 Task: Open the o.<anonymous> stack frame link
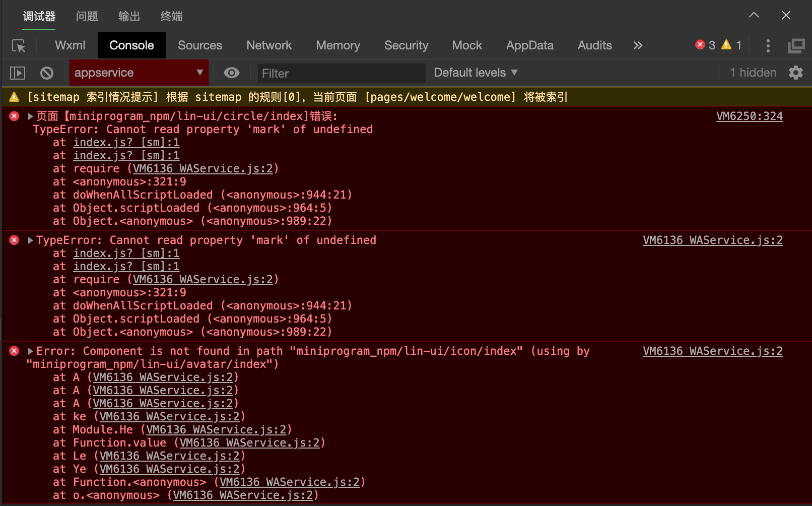pos(243,495)
